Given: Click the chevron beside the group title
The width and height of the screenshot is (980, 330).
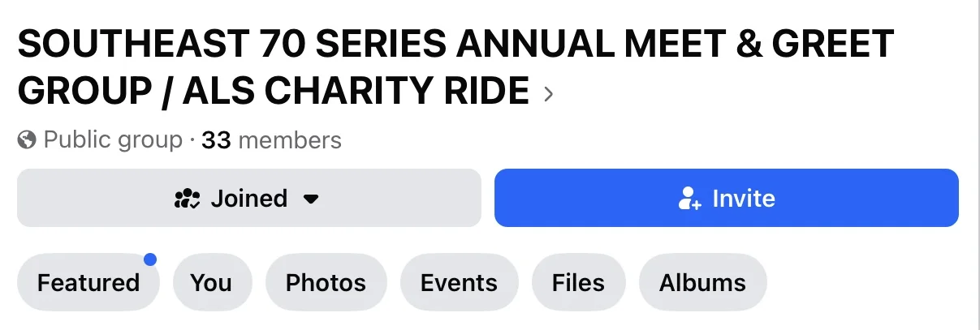Looking at the screenshot, I should [x=549, y=94].
